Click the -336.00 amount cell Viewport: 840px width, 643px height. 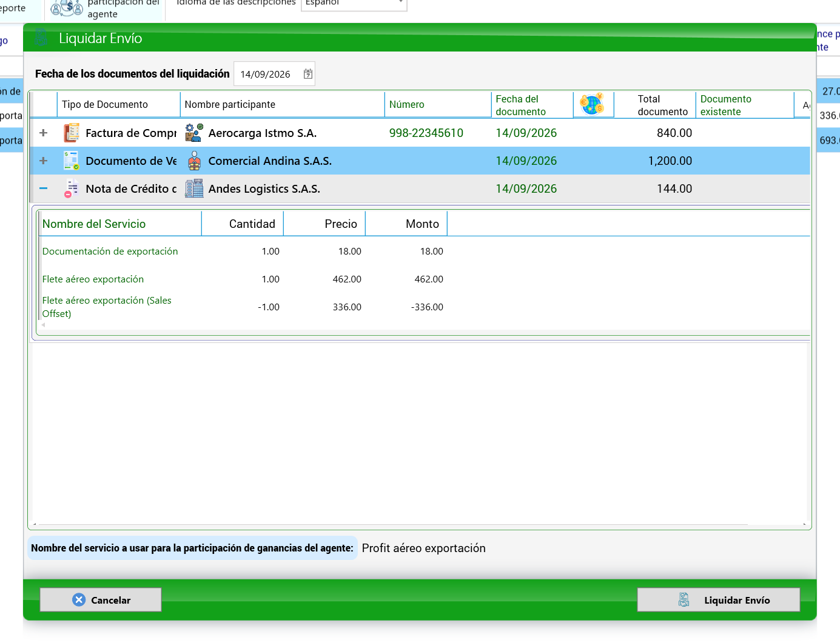coord(427,307)
